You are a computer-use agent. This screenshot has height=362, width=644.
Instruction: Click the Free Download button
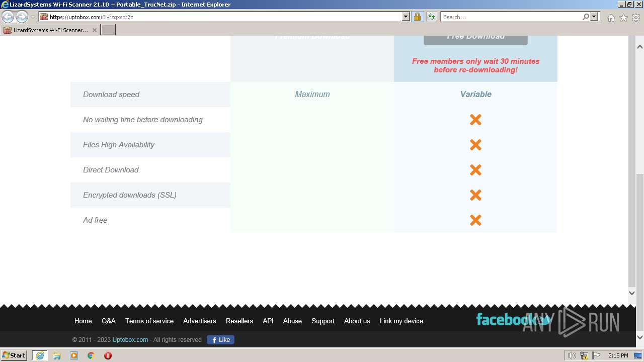[475, 40]
